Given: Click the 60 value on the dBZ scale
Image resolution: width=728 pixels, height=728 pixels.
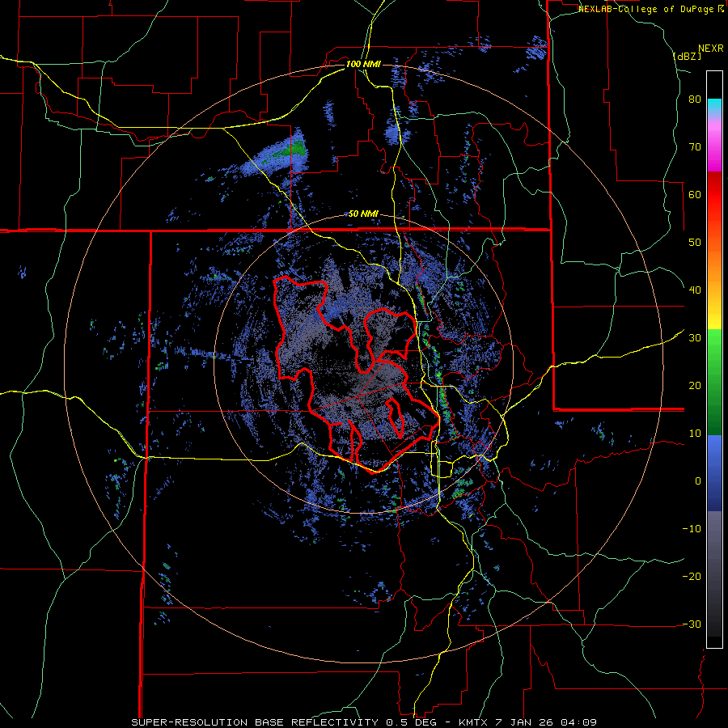Looking at the screenshot, I should 695,194.
